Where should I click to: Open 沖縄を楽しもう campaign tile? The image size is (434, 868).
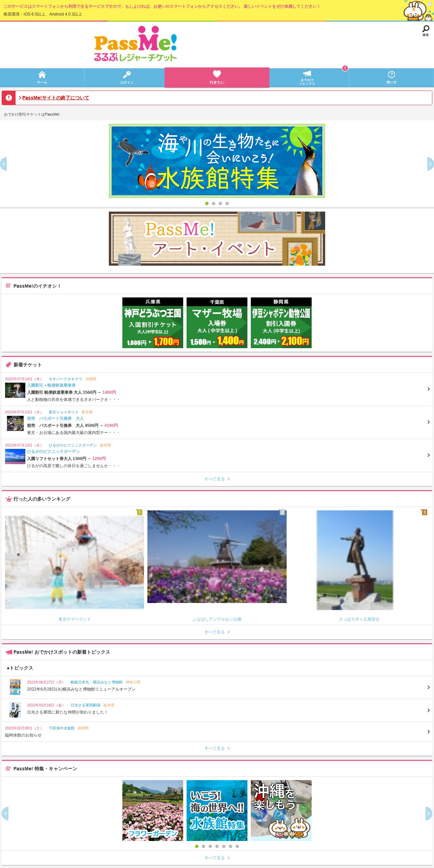(x=281, y=811)
